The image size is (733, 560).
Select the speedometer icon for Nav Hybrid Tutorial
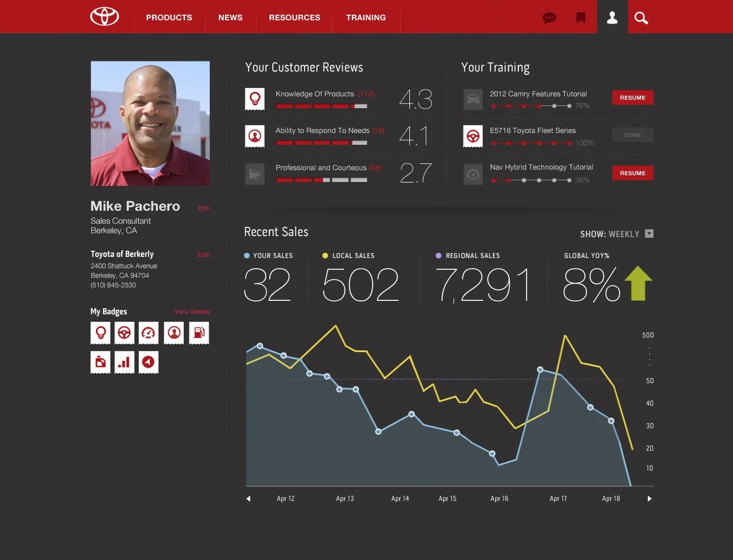(x=473, y=174)
